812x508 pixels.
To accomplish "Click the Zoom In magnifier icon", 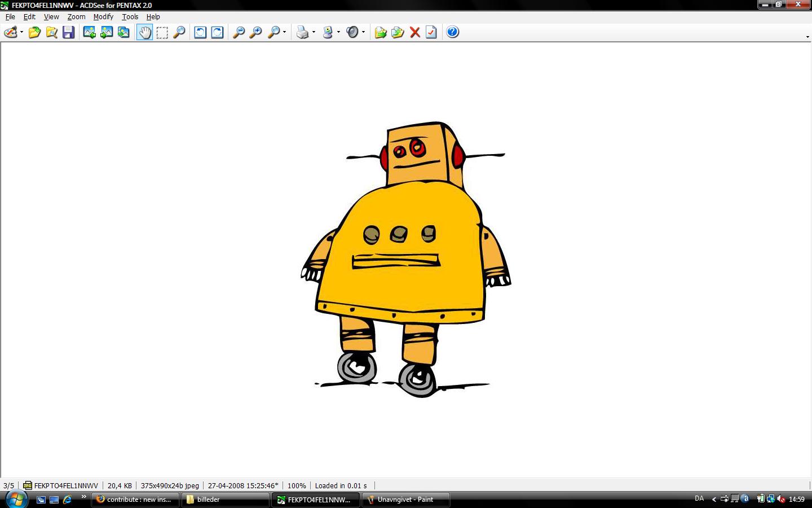I will [255, 32].
